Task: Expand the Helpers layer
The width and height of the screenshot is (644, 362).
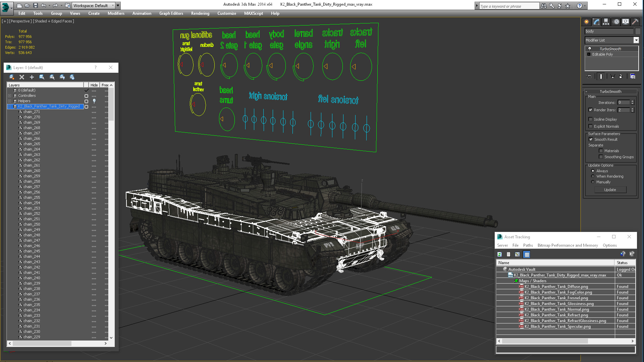Action: (10, 101)
